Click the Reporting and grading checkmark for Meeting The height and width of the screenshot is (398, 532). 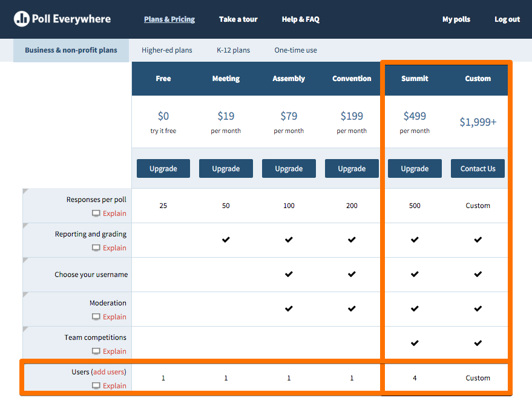pyautogui.click(x=226, y=240)
